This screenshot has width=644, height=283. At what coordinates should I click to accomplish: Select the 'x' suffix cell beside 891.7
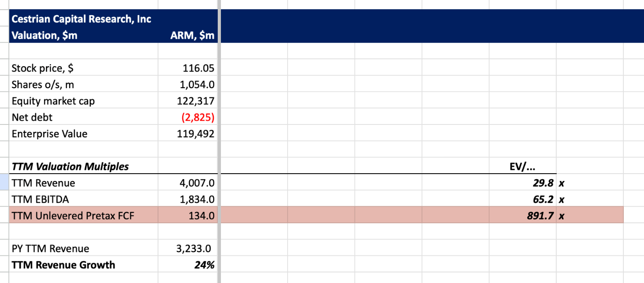(x=590, y=215)
